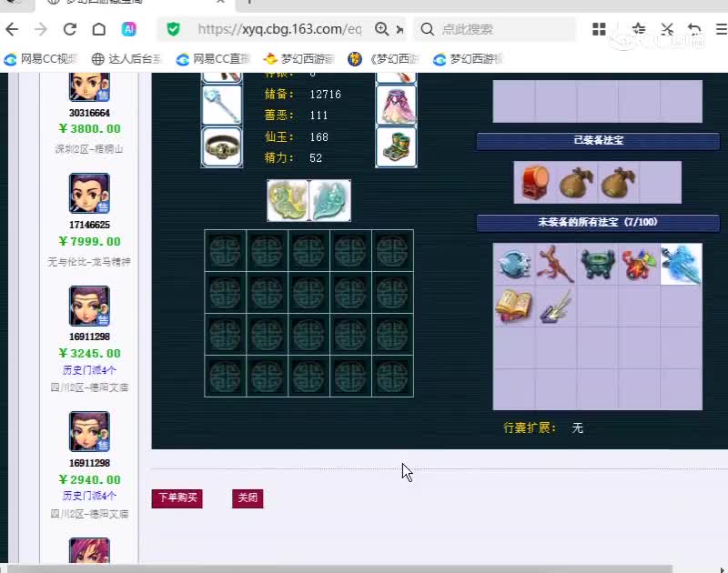
Task: Select the red drum equipped treasure
Action: coord(535,183)
